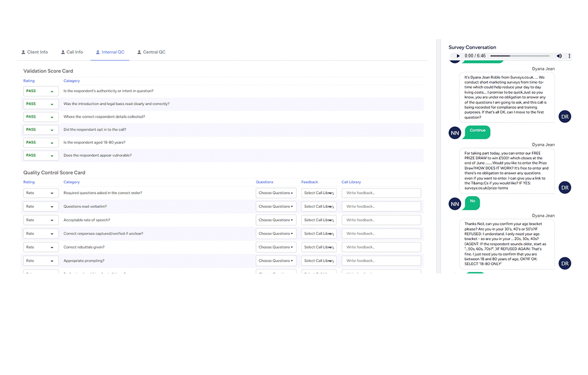The height and width of the screenshot is (375, 588).
Task: Open PASS dropdown for respondent authenticity question
Action: click(41, 91)
